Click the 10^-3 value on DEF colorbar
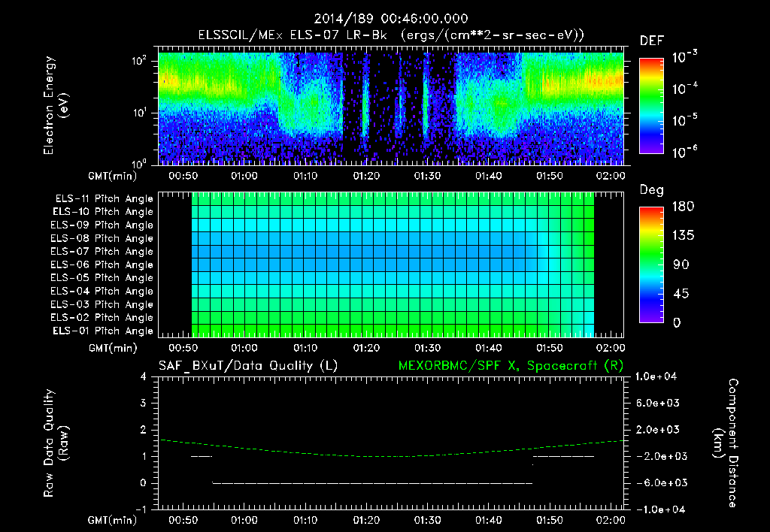The height and width of the screenshot is (532, 770). tap(684, 56)
